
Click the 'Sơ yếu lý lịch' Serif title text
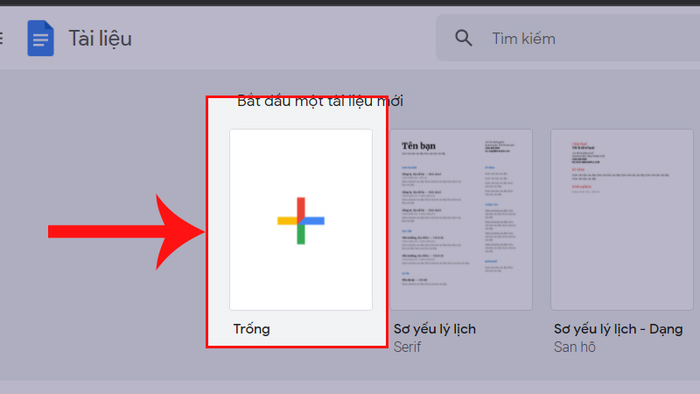tap(435, 329)
